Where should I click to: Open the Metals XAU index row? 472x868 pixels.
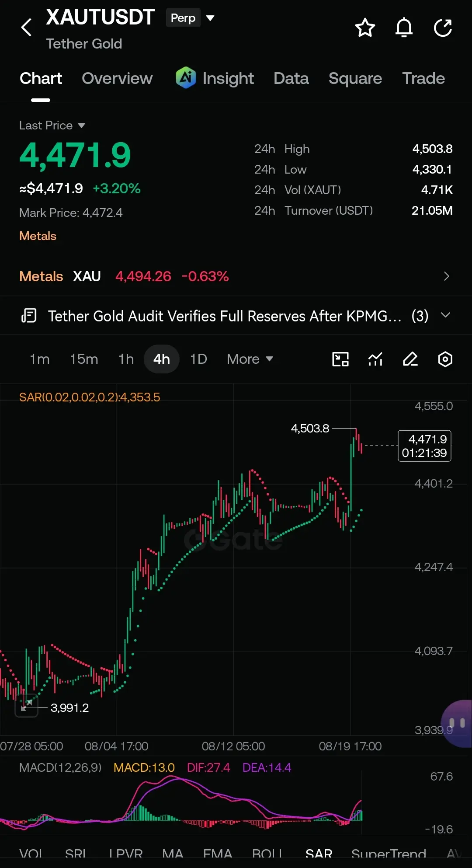point(236,276)
